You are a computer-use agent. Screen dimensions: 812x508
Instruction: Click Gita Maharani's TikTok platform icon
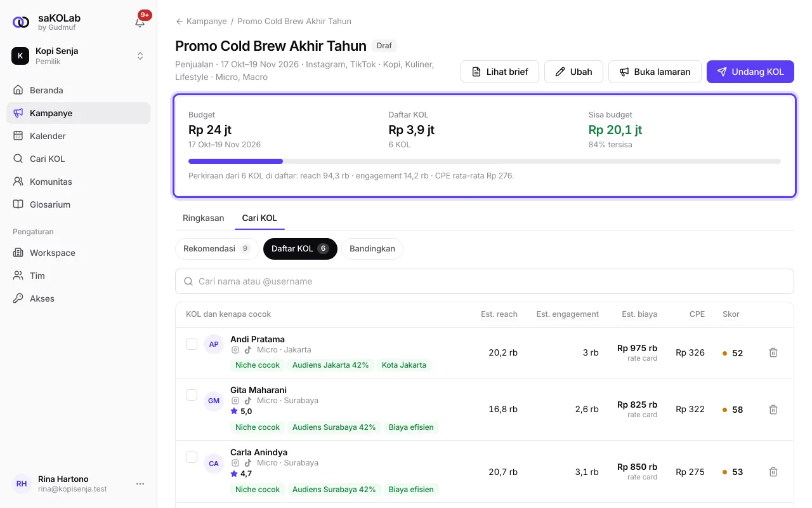248,401
